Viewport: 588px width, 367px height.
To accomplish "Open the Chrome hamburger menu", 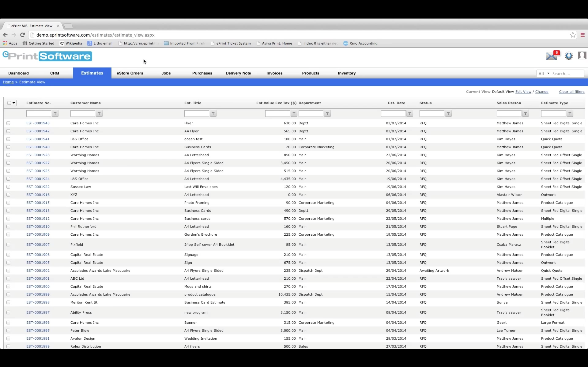I will point(582,35).
